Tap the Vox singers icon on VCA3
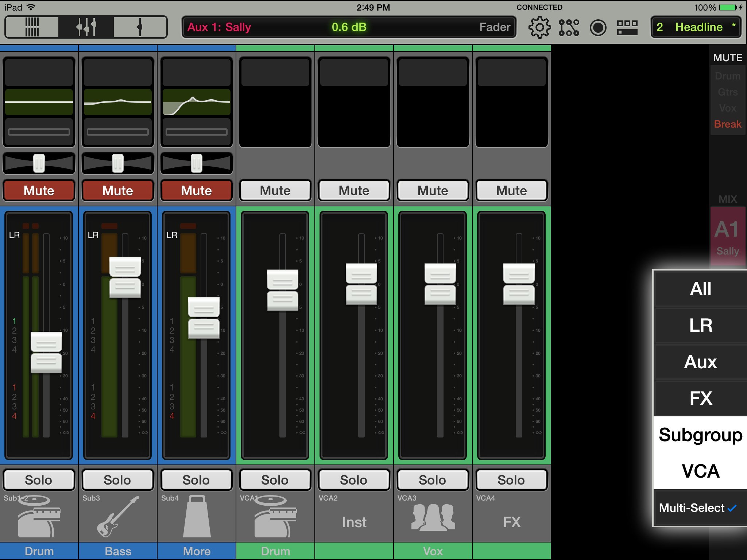747x560 pixels. tap(433, 517)
